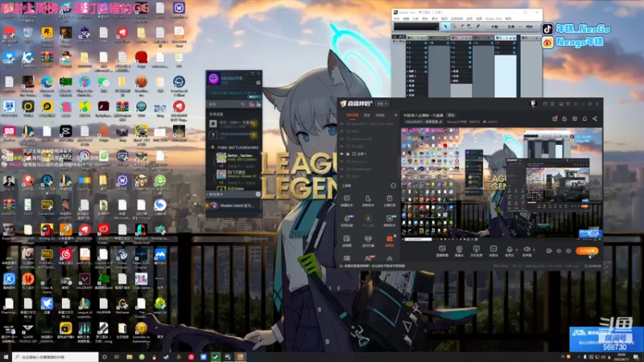Expand the microphone dropdown arrow
644x362 pixels.
(516, 249)
